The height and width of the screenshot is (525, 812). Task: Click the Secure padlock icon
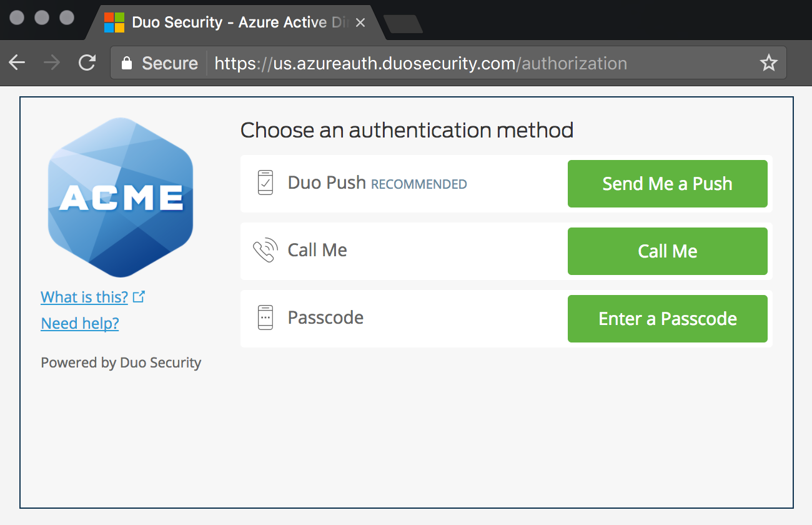coord(127,63)
